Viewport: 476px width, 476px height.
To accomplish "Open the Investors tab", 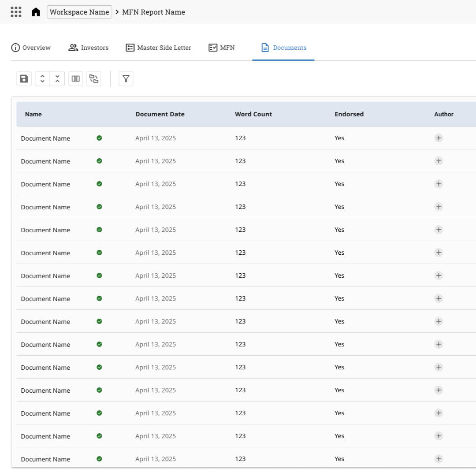I will [x=89, y=48].
